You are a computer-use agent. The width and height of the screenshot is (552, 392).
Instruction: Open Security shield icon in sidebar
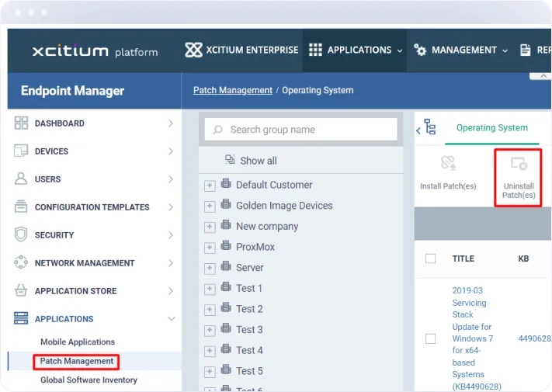coord(21,234)
